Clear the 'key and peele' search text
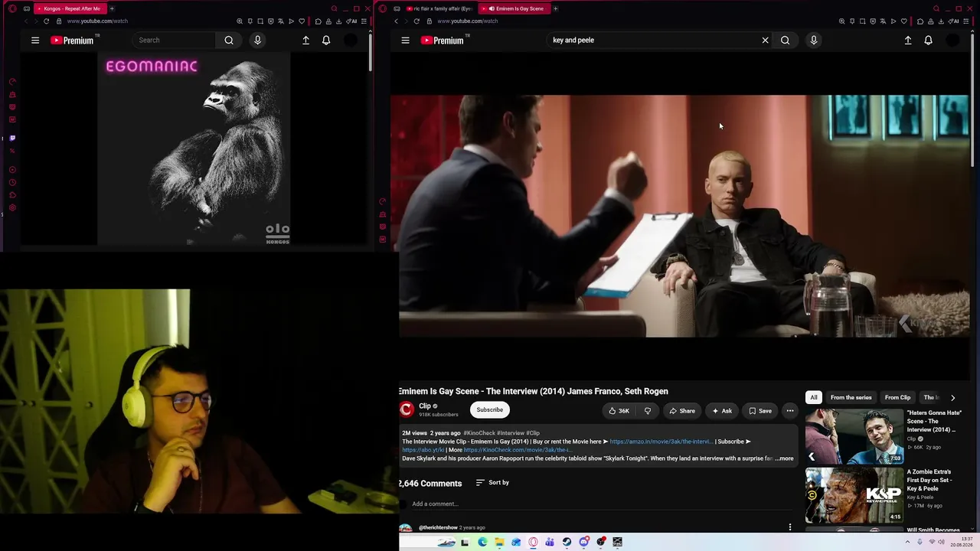This screenshot has width=980, height=551. (765, 41)
